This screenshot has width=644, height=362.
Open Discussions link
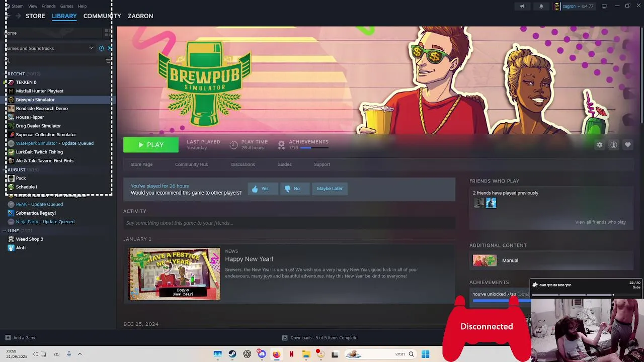click(243, 164)
